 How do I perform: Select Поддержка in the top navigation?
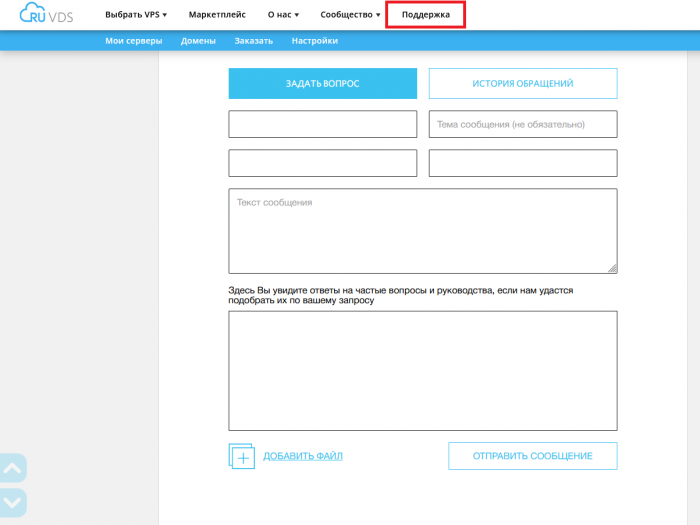pos(425,15)
